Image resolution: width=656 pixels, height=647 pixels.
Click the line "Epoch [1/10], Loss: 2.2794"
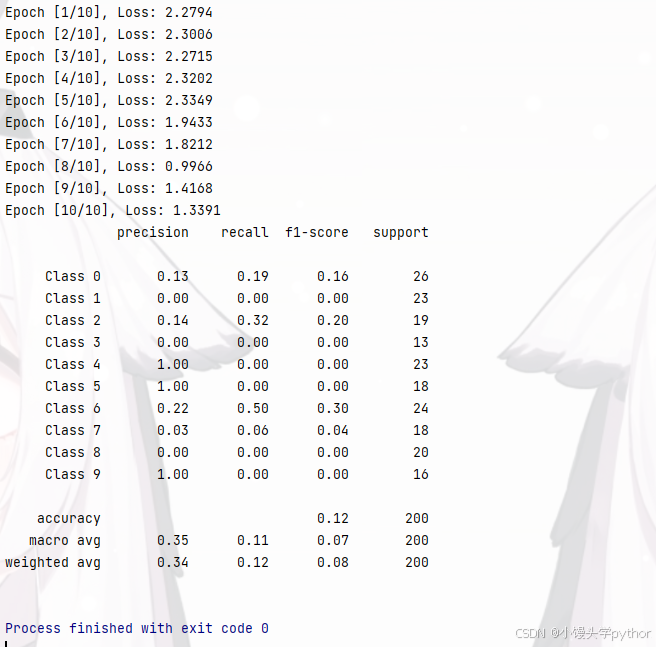pyautogui.click(x=109, y=13)
